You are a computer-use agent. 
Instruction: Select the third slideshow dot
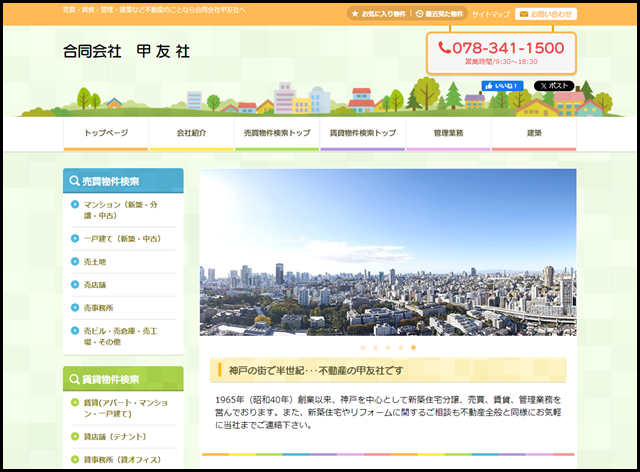[388, 347]
